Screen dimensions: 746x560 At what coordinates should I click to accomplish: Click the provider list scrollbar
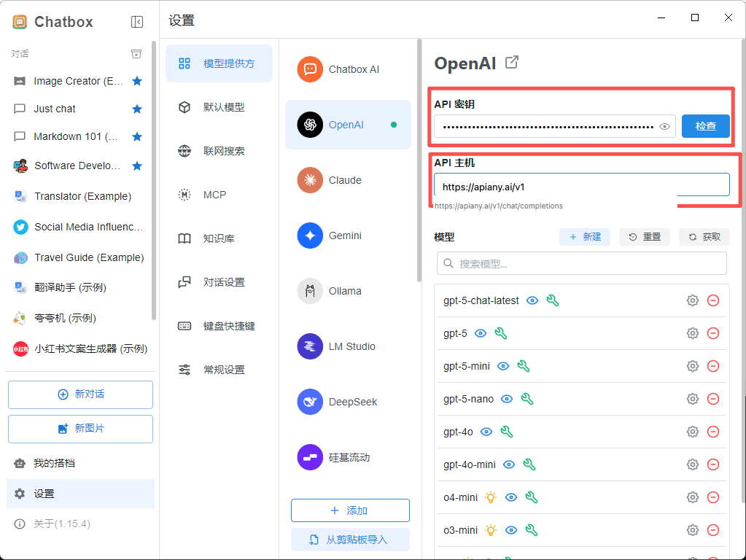[x=419, y=160]
